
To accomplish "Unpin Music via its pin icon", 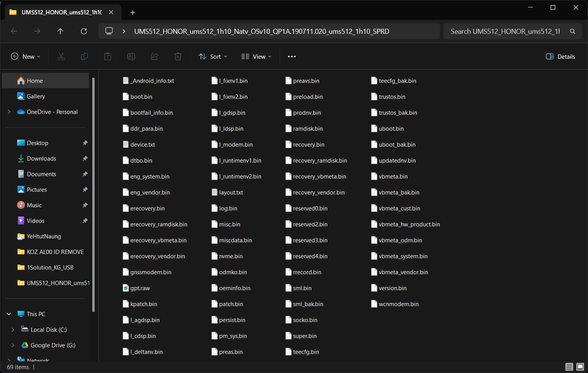I will click(85, 205).
